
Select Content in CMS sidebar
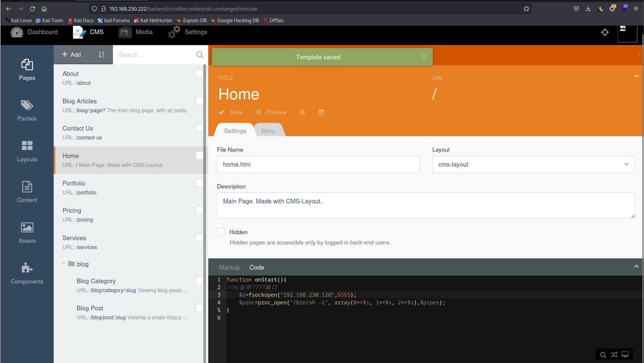27,192
